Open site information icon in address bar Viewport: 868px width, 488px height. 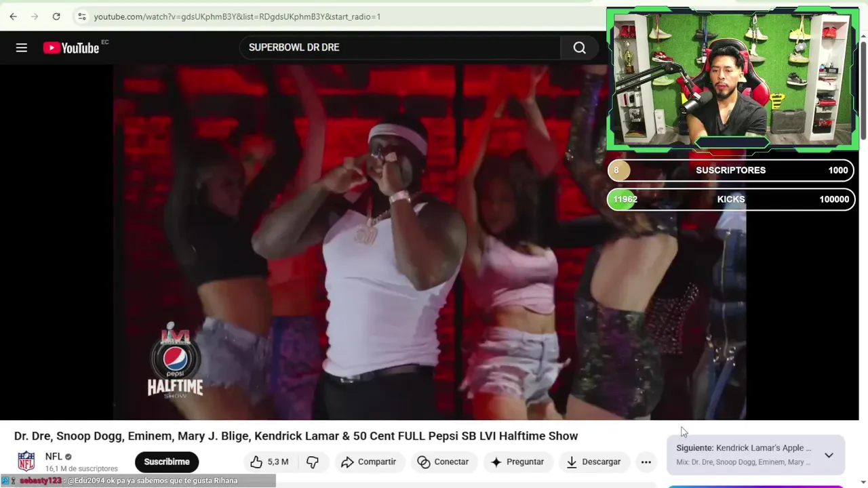(82, 16)
